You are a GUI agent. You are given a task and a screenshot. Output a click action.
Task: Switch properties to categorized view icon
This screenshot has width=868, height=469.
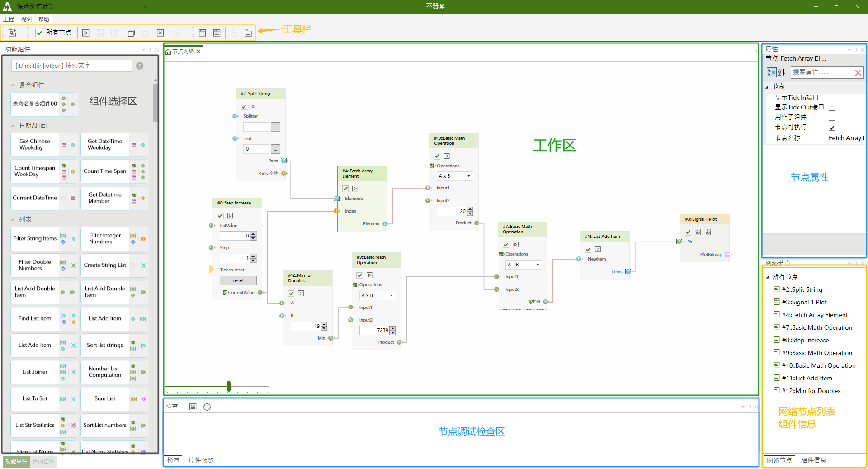click(x=771, y=72)
